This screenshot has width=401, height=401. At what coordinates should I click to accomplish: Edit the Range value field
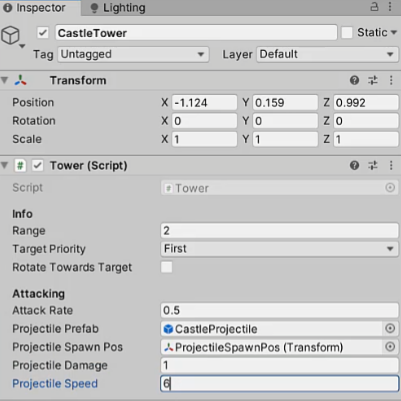point(279,231)
